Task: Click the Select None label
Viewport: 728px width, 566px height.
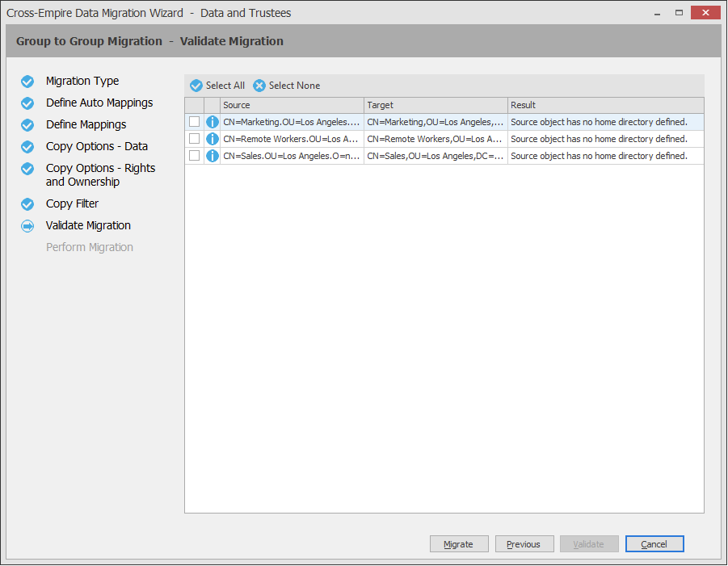Action: click(x=294, y=86)
